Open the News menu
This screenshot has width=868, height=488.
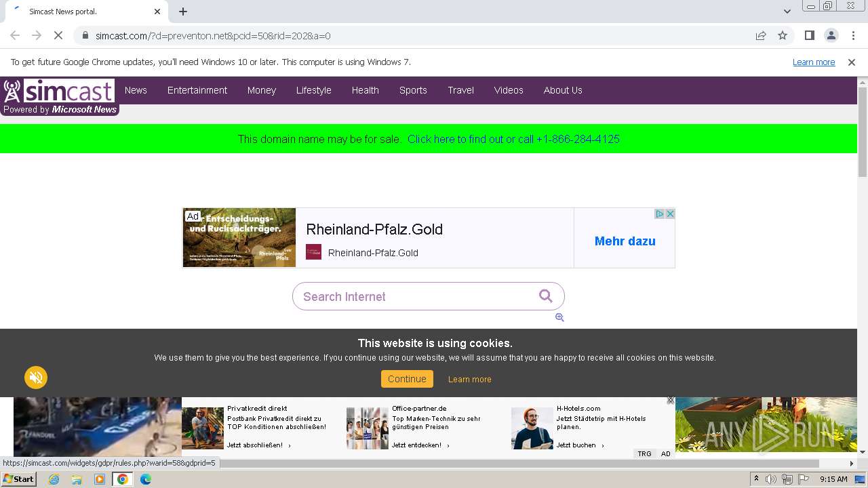pos(136,90)
